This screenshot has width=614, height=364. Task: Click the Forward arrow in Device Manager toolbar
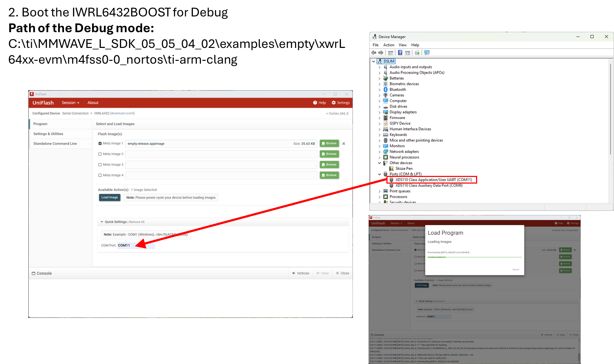[381, 53]
